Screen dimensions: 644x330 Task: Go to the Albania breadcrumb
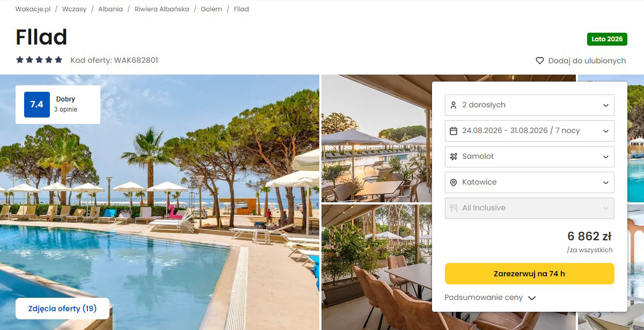(111, 9)
